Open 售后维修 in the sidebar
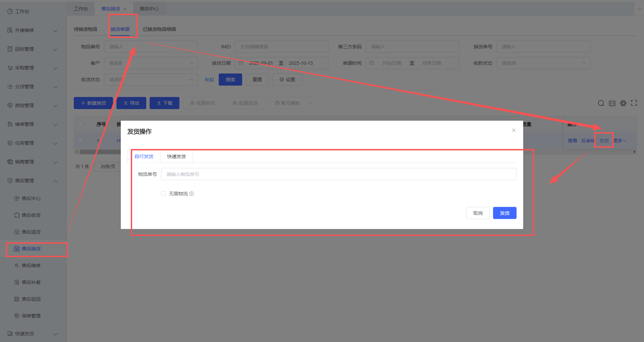This screenshot has width=644, height=342. click(31, 265)
